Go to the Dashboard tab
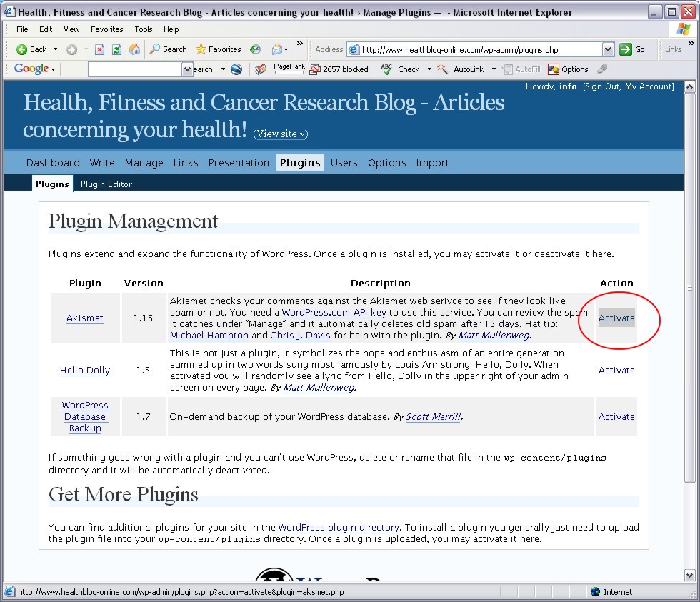Viewport: 700px width, 602px height. [53, 163]
